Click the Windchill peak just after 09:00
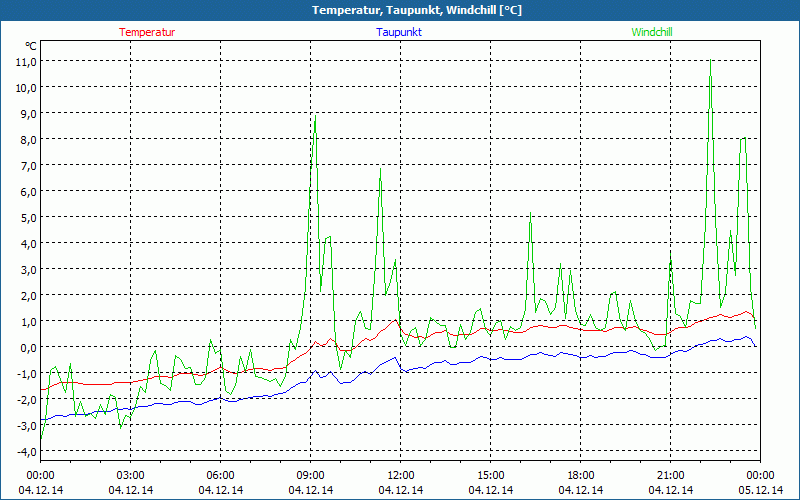This screenshot has width=800, height=500. (x=315, y=119)
